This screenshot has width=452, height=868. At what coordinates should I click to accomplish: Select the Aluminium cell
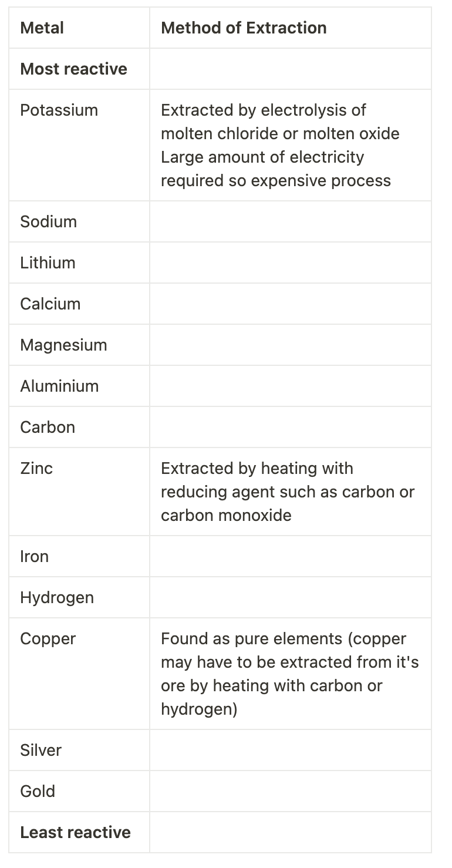click(x=59, y=386)
